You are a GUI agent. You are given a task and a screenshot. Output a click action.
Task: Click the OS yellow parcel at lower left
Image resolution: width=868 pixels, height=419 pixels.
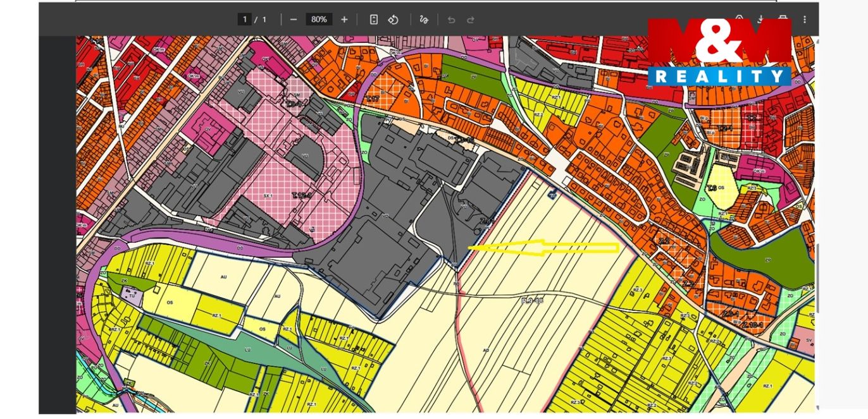pos(169,303)
